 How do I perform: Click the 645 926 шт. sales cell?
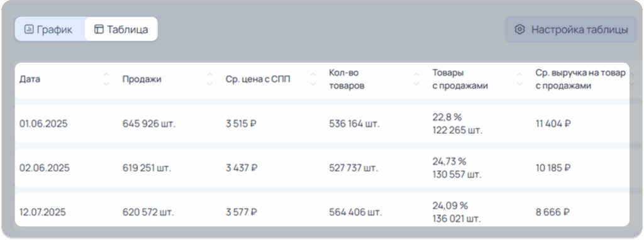pyautogui.click(x=148, y=124)
